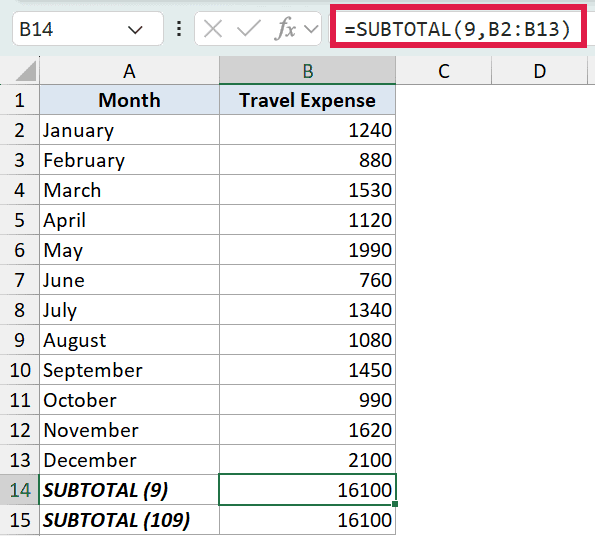The width and height of the screenshot is (595, 536).
Task: Select the April cell
Action: click(x=129, y=220)
